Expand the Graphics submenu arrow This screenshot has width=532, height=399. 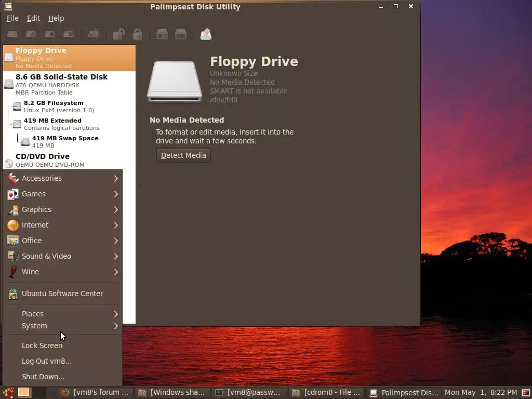(116, 210)
